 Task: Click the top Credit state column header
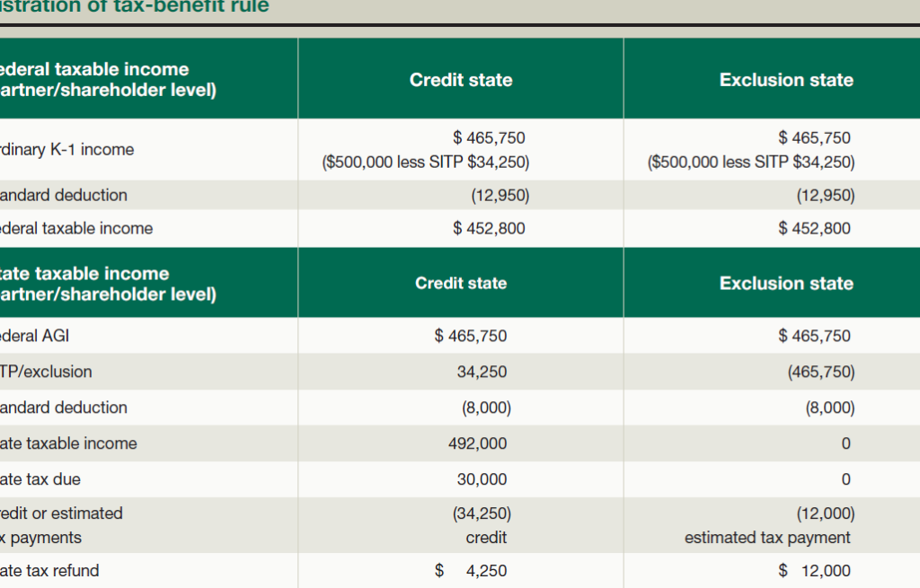point(461,80)
